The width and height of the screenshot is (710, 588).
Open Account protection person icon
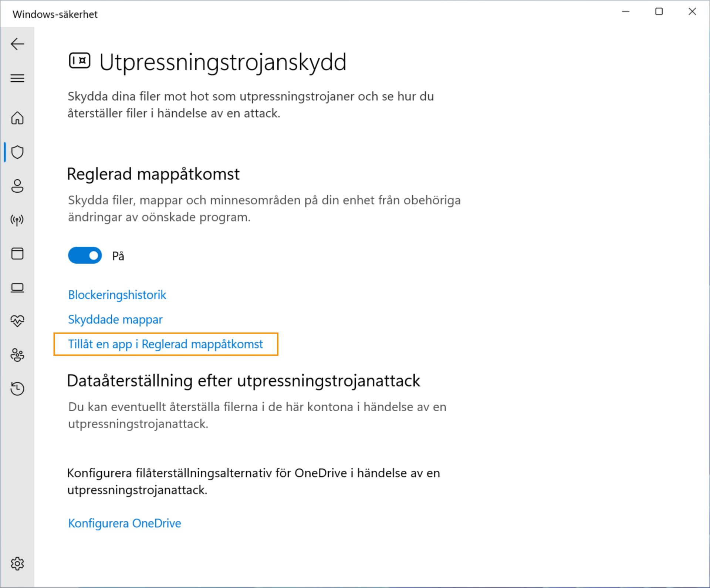coord(17,186)
